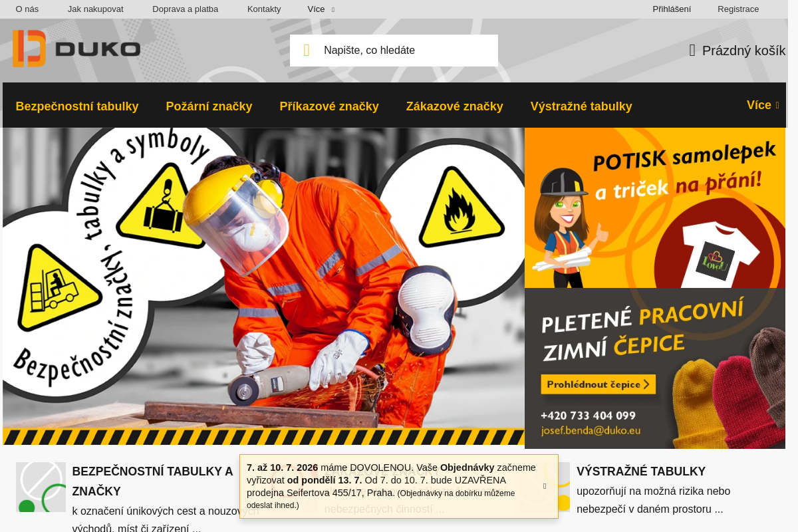Select Příkazové značky category
This screenshot has height=532, width=798.
coord(329,106)
